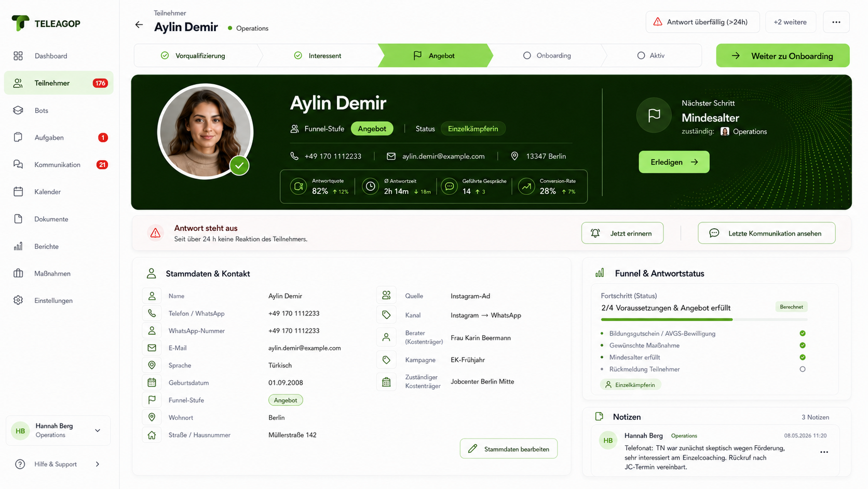Click the red warning triangle at Antwort steht aus
Screen dimensions: 868x489
coord(155,233)
